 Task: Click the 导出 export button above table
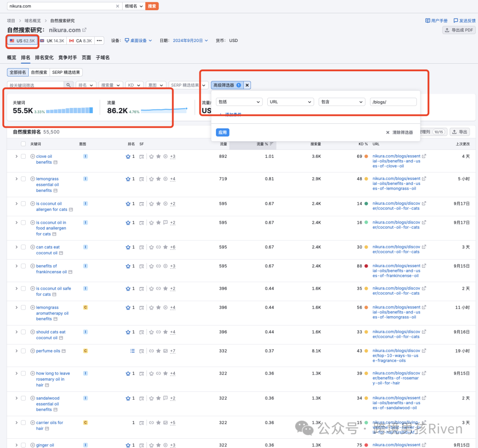click(460, 132)
